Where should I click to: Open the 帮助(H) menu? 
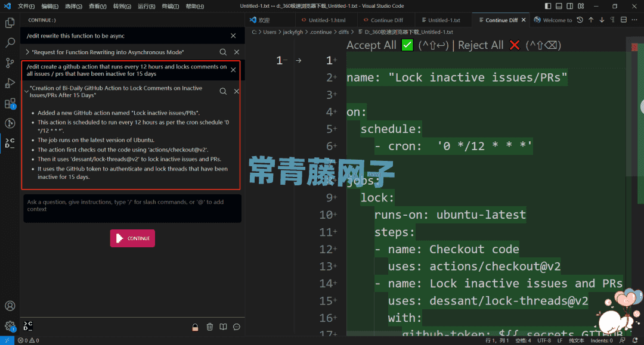194,6
